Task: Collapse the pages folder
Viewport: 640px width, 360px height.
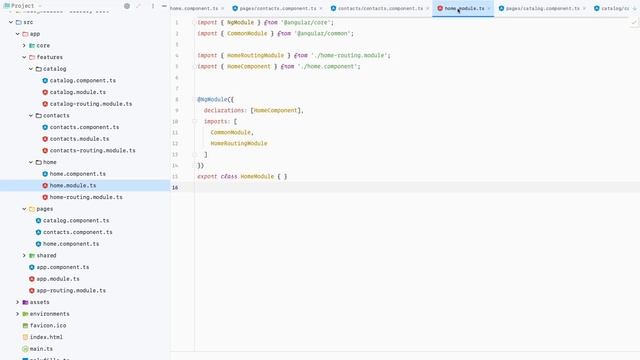Action: [x=24, y=209]
